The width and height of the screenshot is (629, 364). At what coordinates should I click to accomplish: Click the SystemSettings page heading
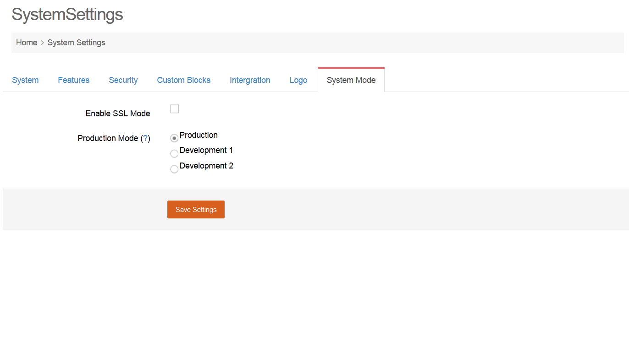pyautogui.click(x=67, y=15)
